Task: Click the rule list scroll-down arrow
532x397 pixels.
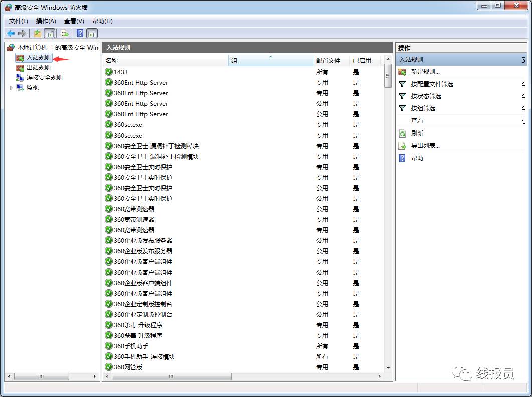Action: [x=388, y=368]
